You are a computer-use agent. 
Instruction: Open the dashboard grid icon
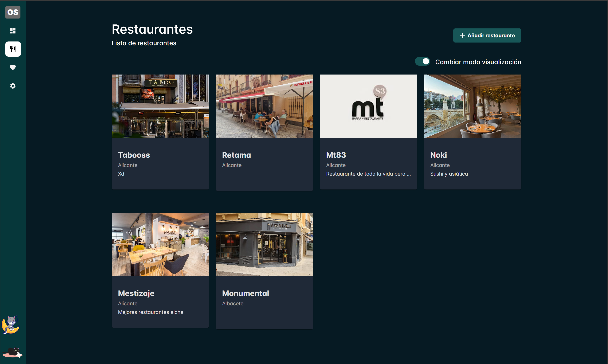13,31
